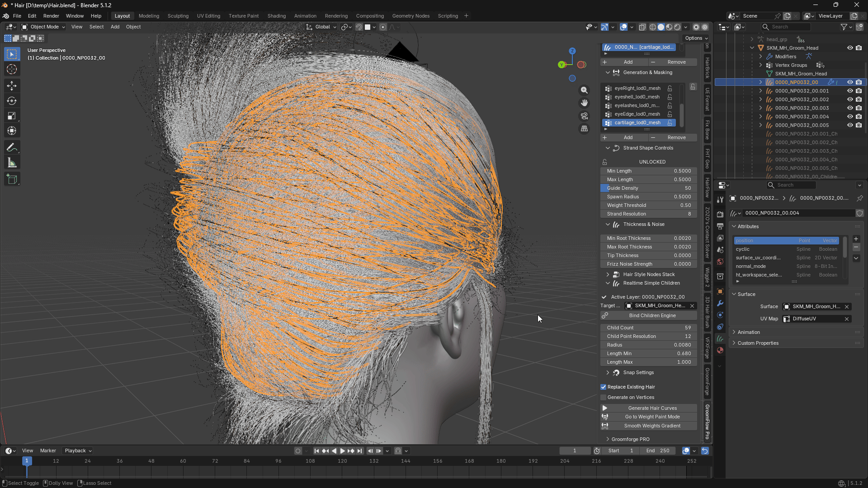This screenshot has height=488, width=868.
Task: Collapse Generation & Masking panel
Action: coord(608,73)
